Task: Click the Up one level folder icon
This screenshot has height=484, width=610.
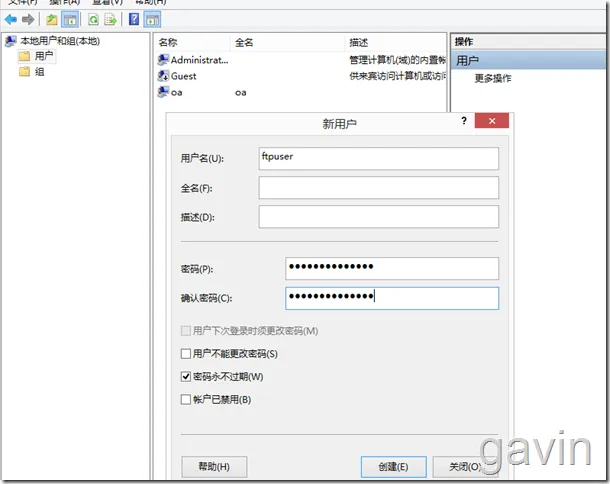Action: (52, 19)
